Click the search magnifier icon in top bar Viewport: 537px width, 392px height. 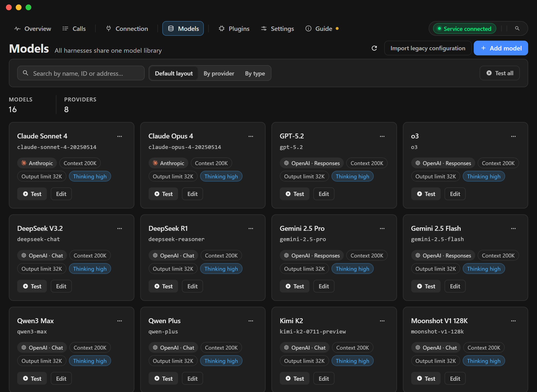[x=517, y=28]
